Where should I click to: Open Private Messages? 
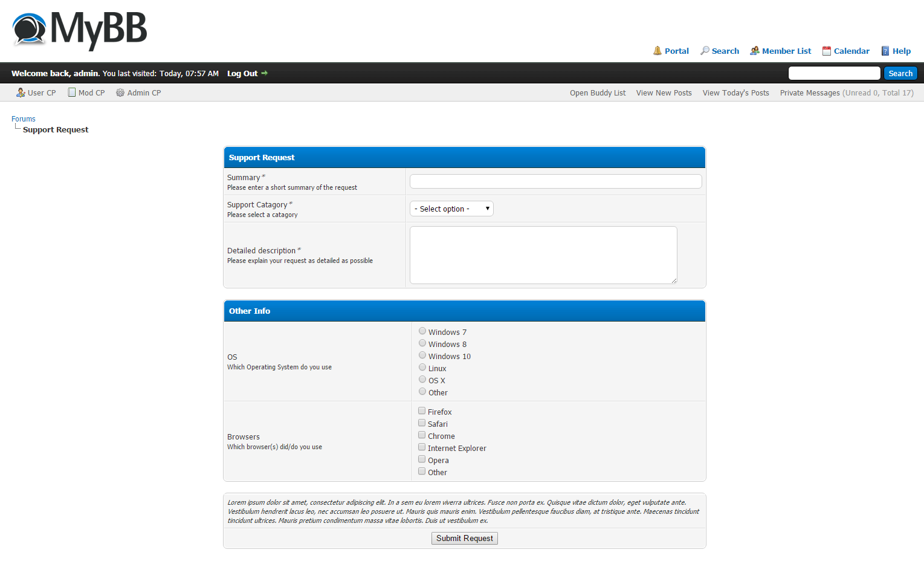[810, 92]
